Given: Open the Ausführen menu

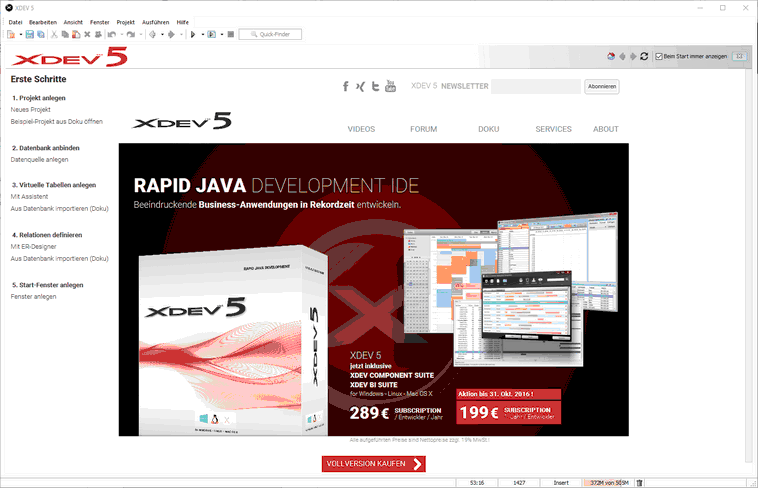Looking at the screenshot, I should pos(156,22).
